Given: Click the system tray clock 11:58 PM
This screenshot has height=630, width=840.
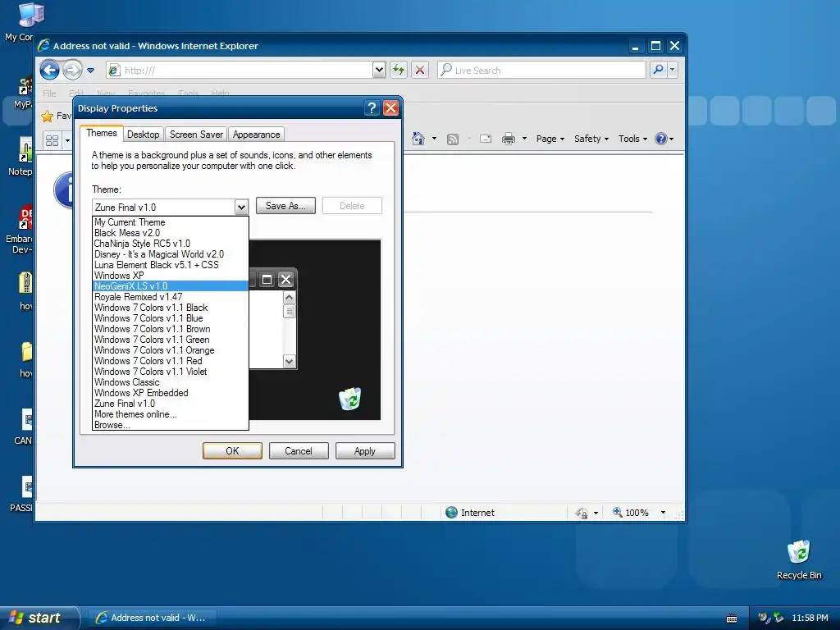Looking at the screenshot, I should pyautogui.click(x=810, y=618).
